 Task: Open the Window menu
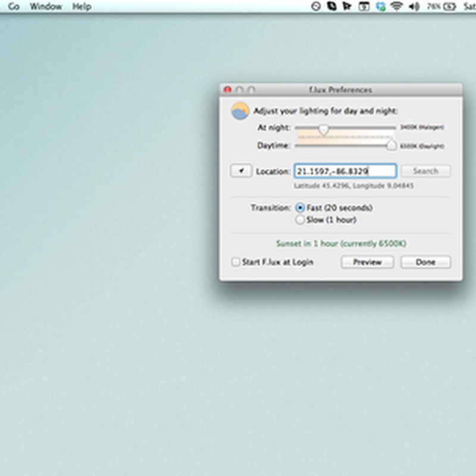click(46, 7)
